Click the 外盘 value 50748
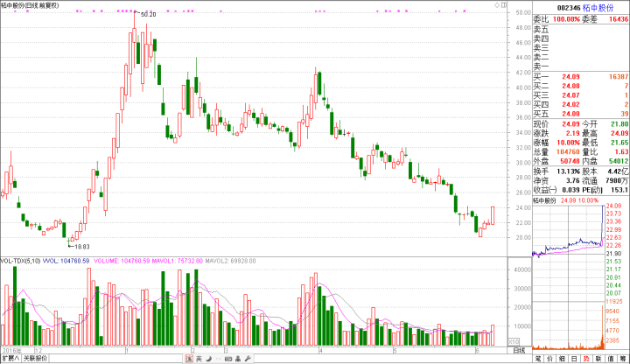 pos(570,161)
